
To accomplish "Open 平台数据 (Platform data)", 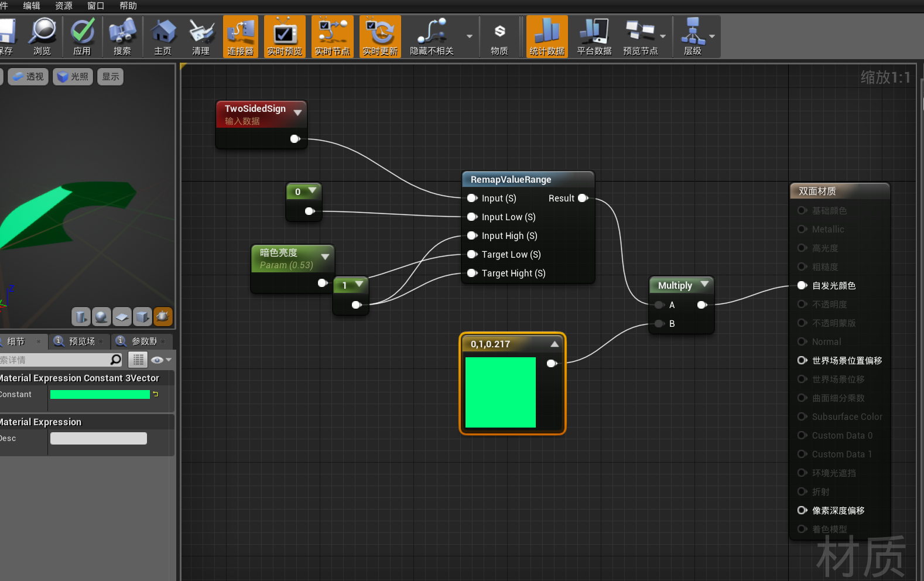I will tap(594, 36).
